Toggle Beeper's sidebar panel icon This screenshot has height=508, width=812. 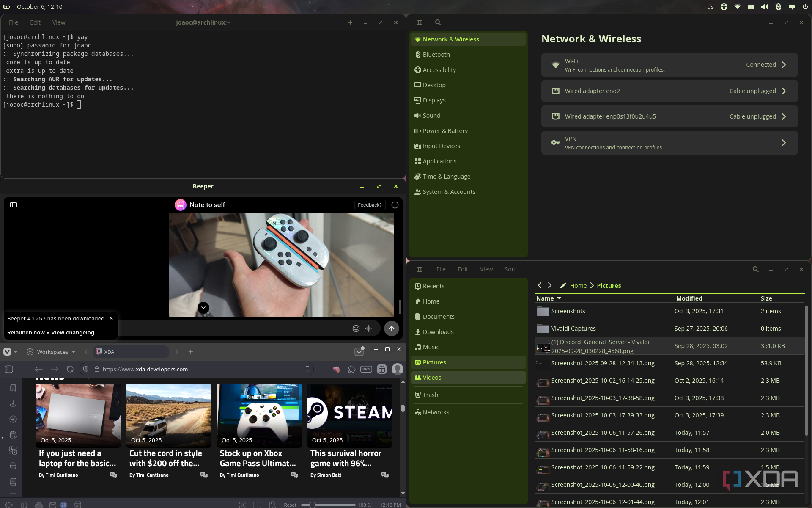coord(14,205)
